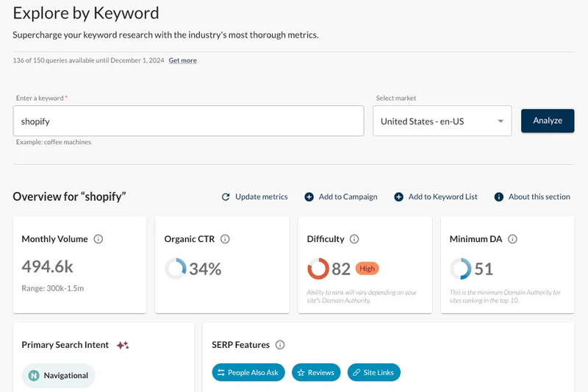Click the 494.6k volume value

pyautogui.click(x=47, y=267)
